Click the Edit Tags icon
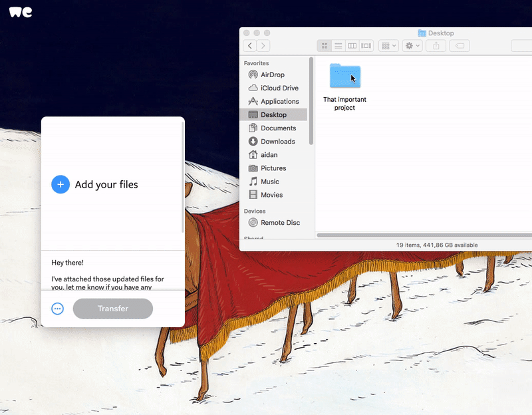Screen dimensions: 532x415 coord(460,46)
